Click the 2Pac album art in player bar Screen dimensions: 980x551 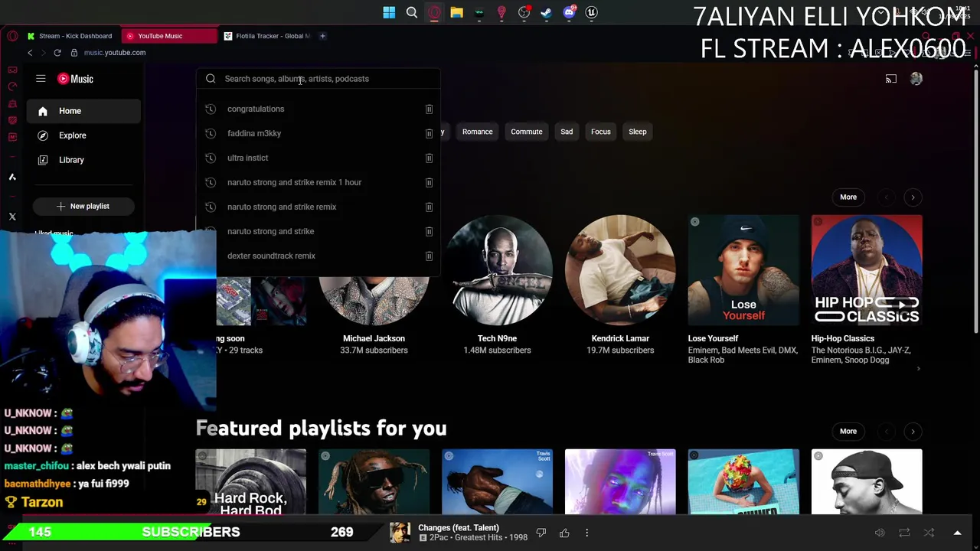400,533
